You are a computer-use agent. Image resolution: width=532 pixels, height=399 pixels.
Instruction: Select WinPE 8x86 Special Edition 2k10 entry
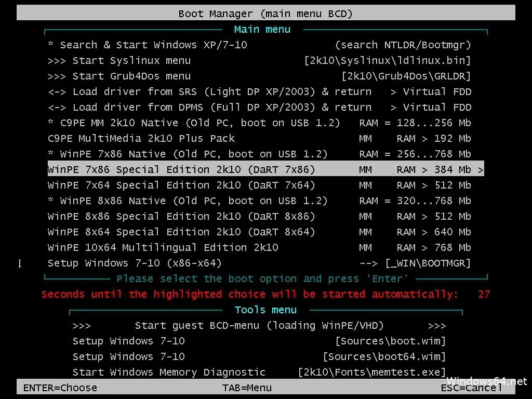point(260,217)
